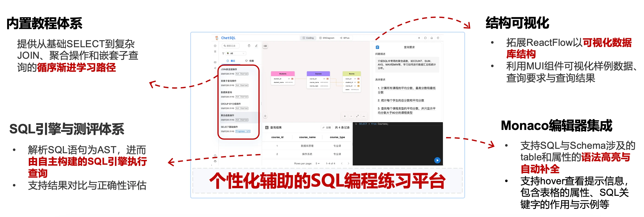
Task: Click the 操作系统 table cell
Action: (307, 154)
